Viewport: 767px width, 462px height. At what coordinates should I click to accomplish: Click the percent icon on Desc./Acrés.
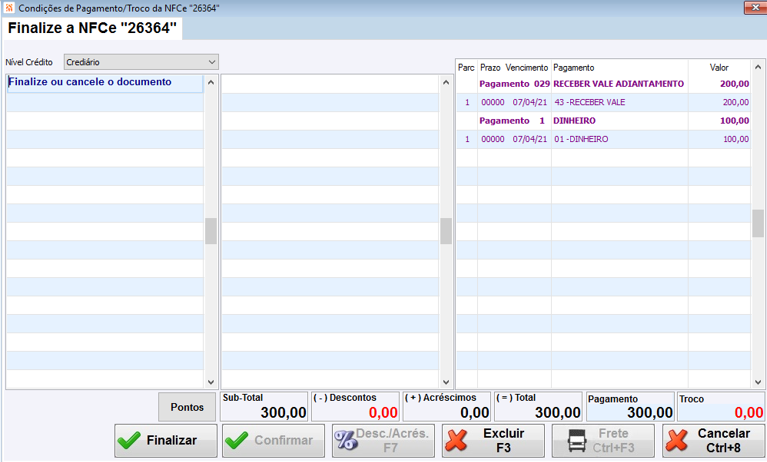pos(346,440)
